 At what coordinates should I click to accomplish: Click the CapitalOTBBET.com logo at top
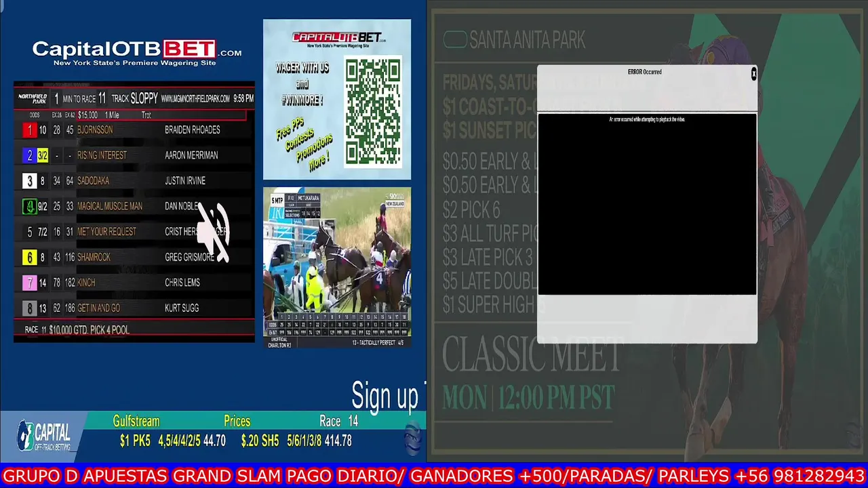(x=137, y=54)
